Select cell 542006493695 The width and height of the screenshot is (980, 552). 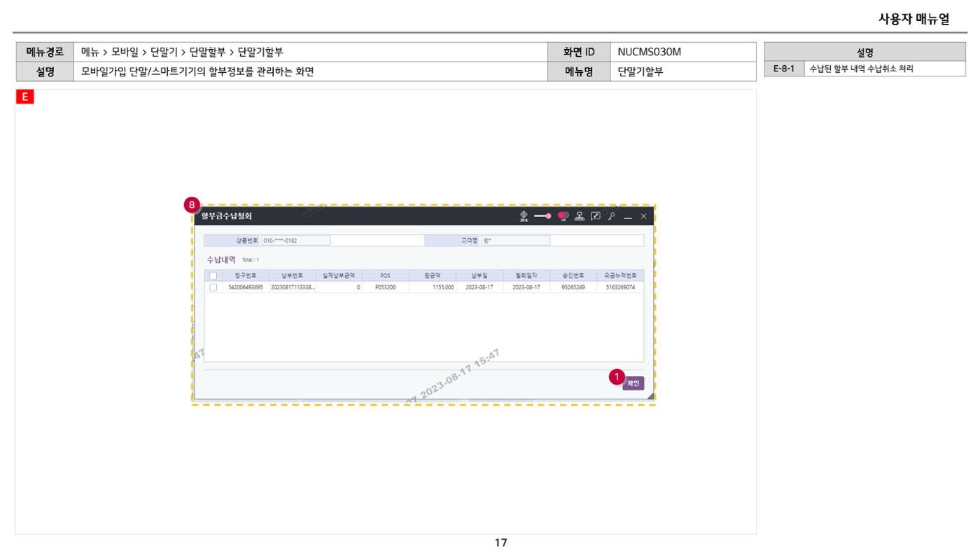pos(244,287)
